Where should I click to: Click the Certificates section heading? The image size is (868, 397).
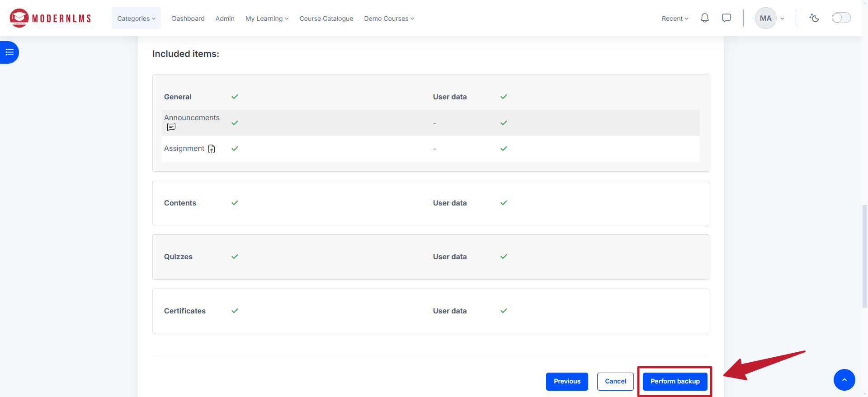[184, 311]
